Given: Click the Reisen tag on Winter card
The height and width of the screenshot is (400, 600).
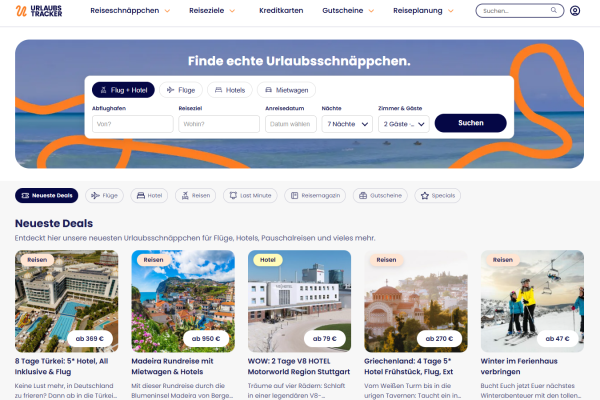Looking at the screenshot, I should (x=503, y=260).
